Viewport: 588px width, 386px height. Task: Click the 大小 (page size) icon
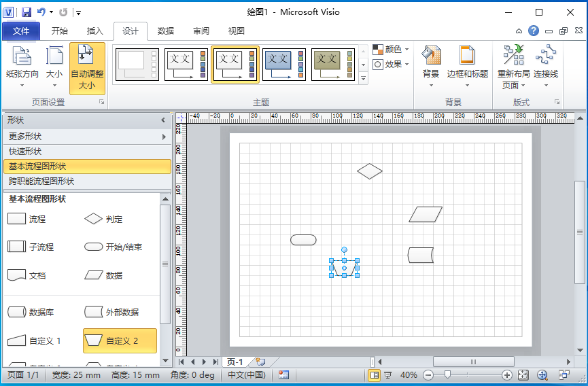pos(54,56)
